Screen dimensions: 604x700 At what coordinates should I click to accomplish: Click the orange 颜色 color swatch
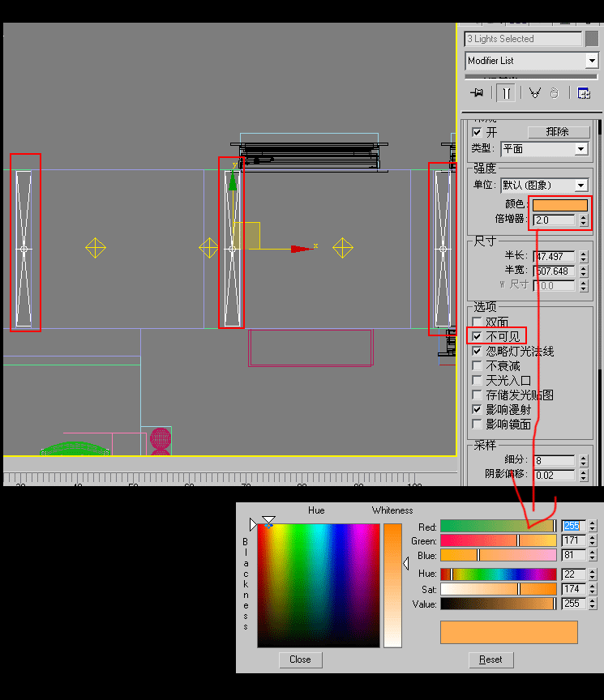[x=559, y=205]
